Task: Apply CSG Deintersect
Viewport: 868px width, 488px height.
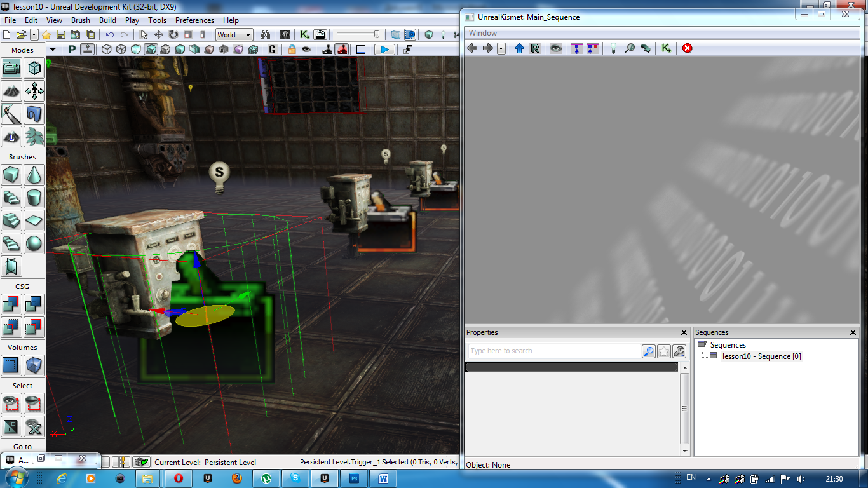Action: pos(34,327)
